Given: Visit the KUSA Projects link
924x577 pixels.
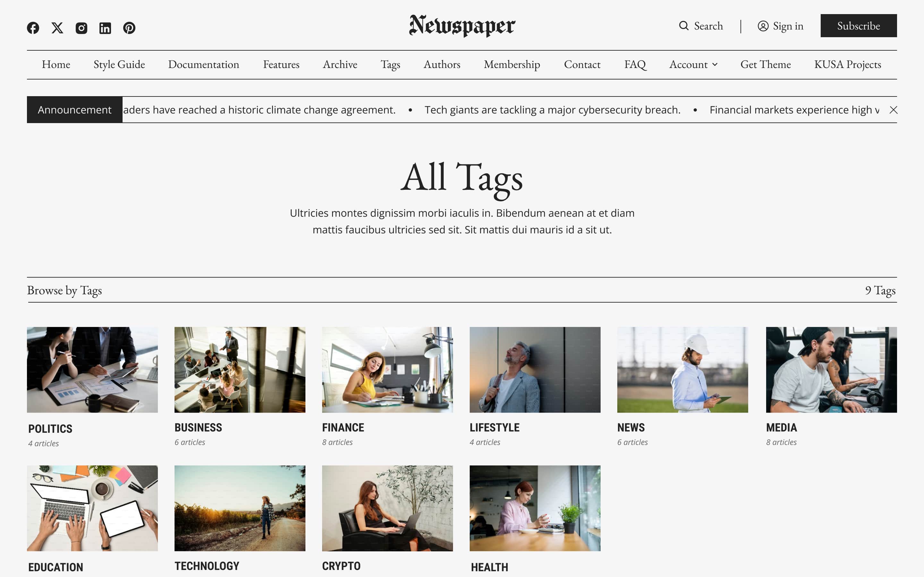Looking at the screenshot, I should (848, 64).
